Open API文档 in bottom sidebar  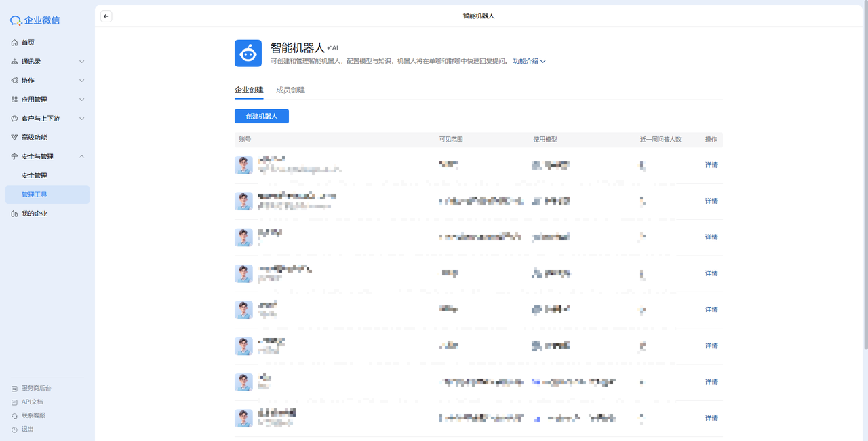click(32, 402)
